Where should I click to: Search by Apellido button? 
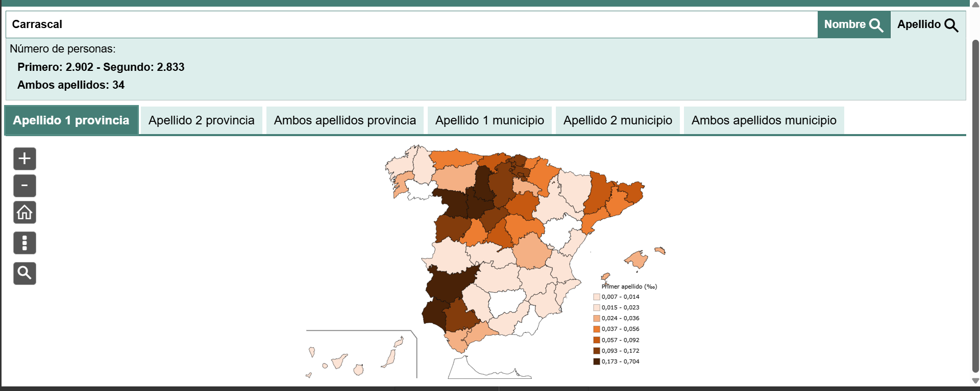click(x=927, y=24)
